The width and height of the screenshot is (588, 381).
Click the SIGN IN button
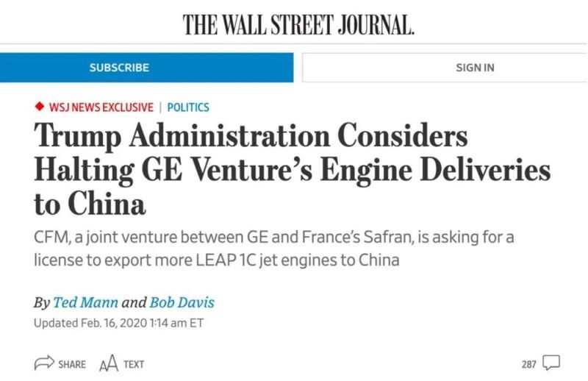pos(445,68)
